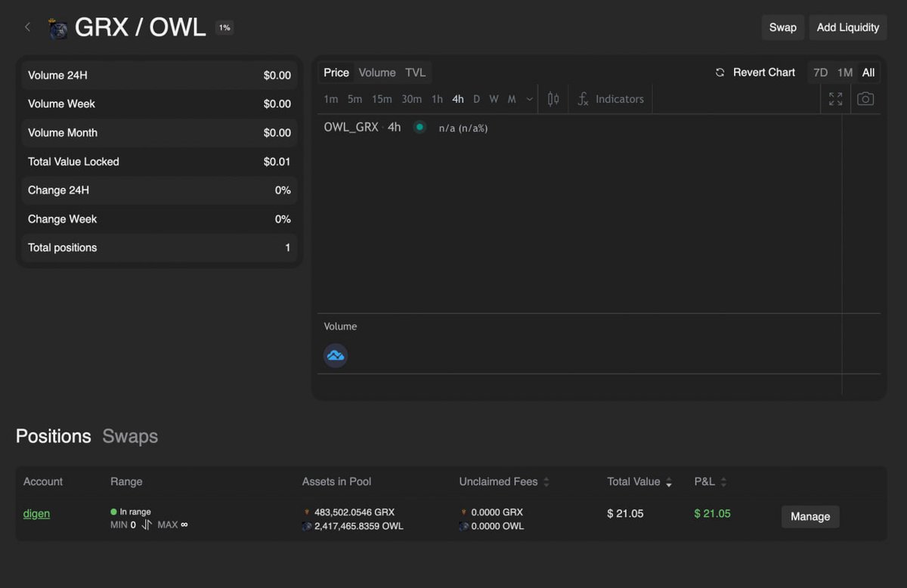Click the Total positions row
The height and width of the screenshot is (588, 907).
click(159, 248)
